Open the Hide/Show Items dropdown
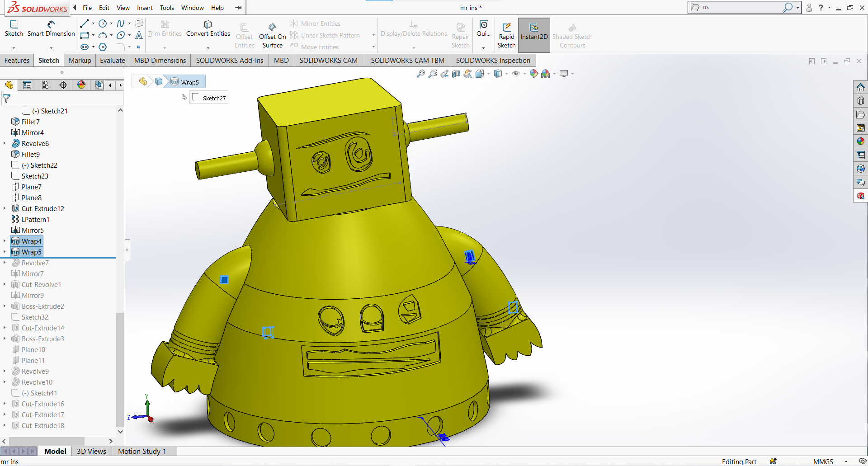This screenshot has width=868, height=466. tap(524, 74)
